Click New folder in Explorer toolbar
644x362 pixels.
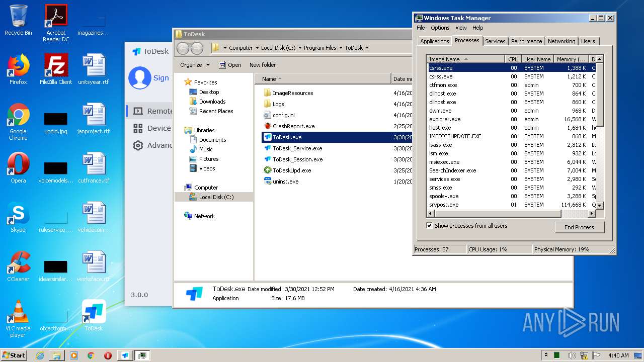pos(263,65)
